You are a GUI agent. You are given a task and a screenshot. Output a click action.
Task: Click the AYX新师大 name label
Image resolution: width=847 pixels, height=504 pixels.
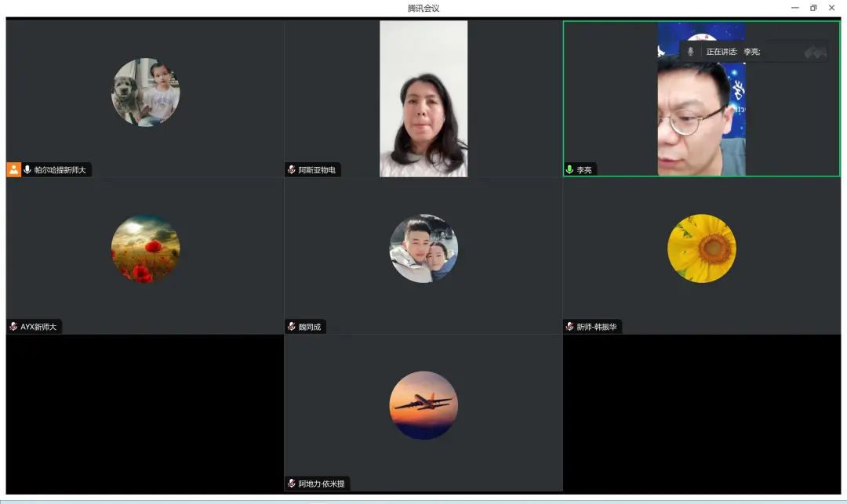[38, 327]
